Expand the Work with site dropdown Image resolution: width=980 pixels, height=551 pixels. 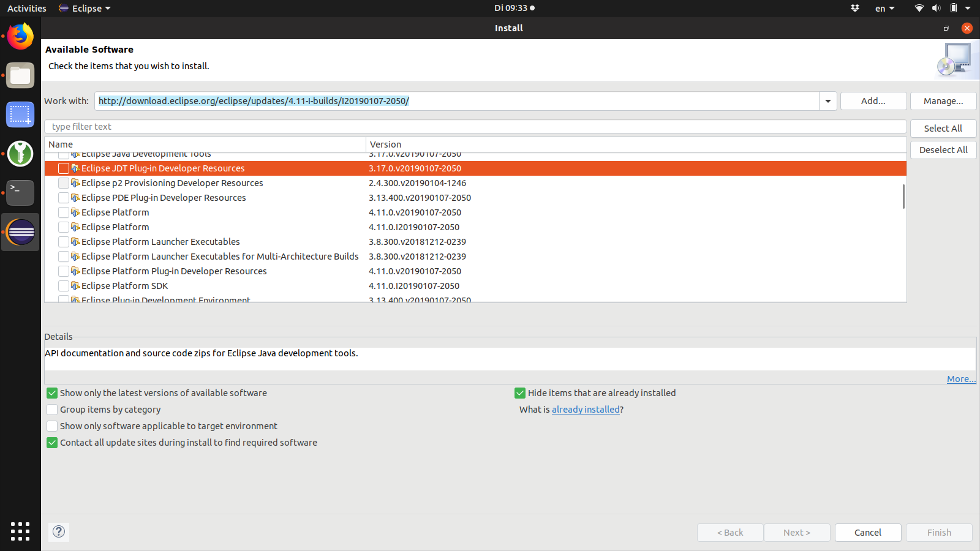(x=828, y=101)
